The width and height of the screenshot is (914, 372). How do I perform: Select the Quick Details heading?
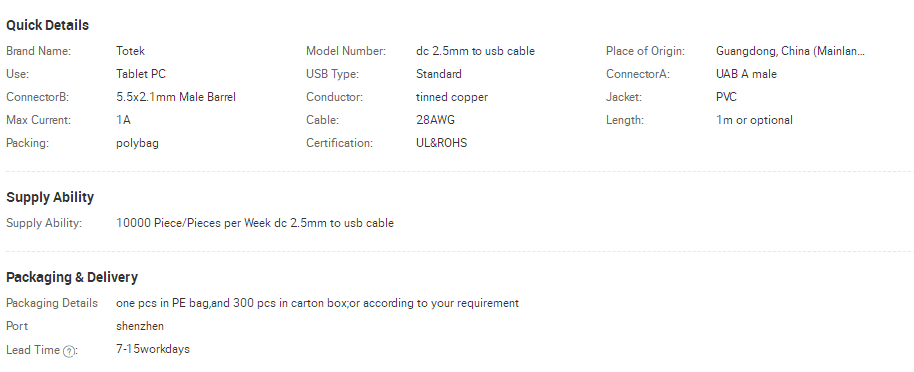pyautogui.click(x=47, y=25)
